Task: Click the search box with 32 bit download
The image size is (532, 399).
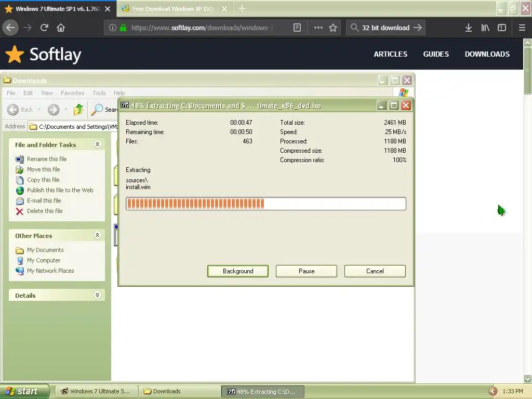Action: click(x=385, y=28)
